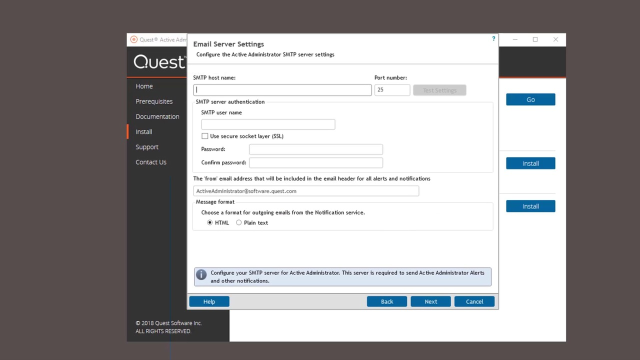
Task: Click the Confirm password field
Action: coord(316,162)
